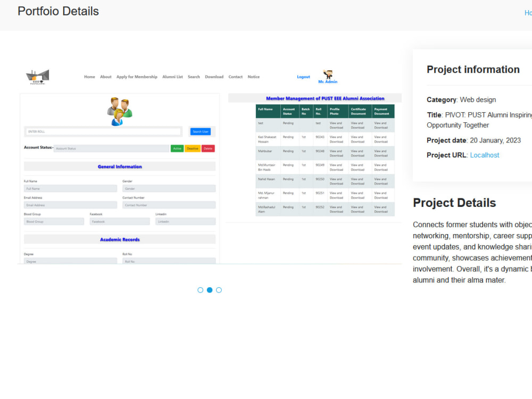The image size is (532, 399).
Task: Click the Project date 20 January, 2023 text
Action: (473, 140)
